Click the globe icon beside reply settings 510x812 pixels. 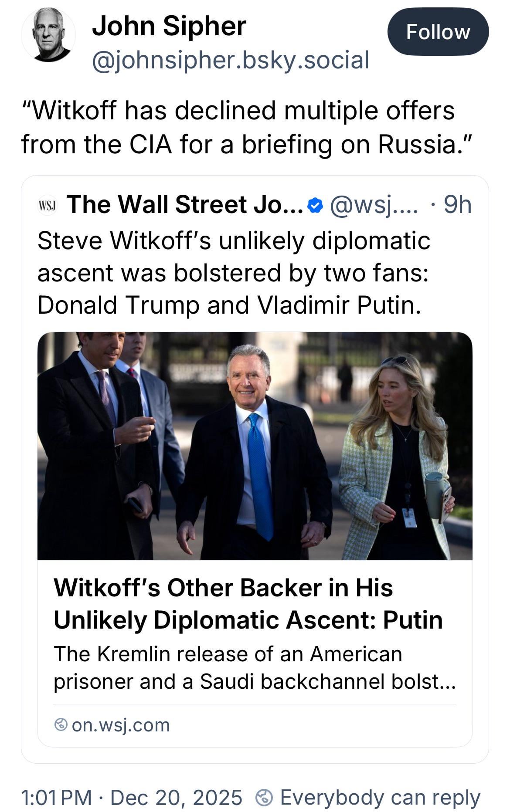tap(264, 798)
